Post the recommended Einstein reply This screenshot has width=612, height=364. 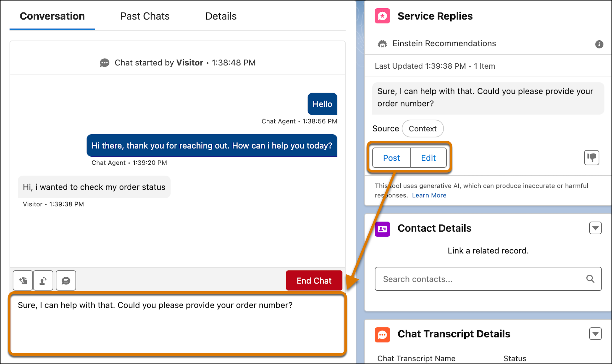click(x=391, y=158)
